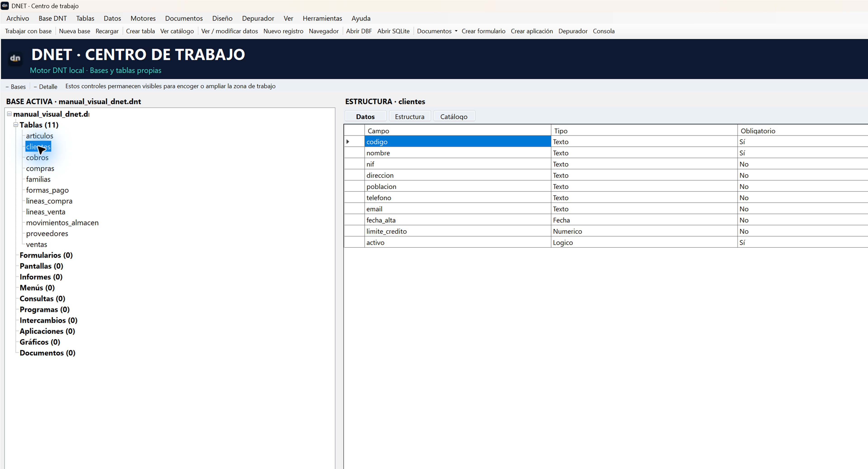Select the Formularios (0) tree node
This screenshot has height=469, width=868.
46,255
